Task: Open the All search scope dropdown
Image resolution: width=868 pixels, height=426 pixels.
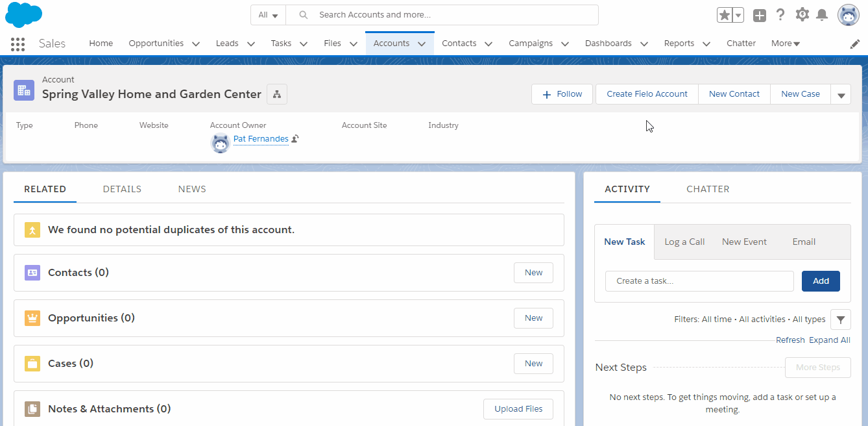Action: (268, 15)
